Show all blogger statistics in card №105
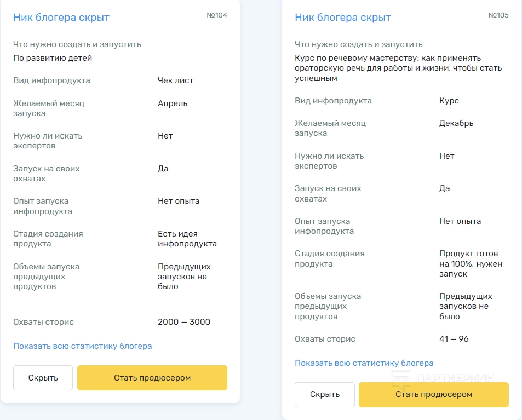This screenshot has width=522, height=420. tap(364, 363)
